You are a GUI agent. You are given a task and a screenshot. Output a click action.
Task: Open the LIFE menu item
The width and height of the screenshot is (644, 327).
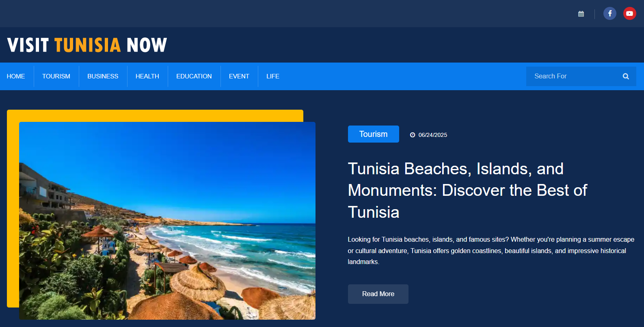(273, 76)
